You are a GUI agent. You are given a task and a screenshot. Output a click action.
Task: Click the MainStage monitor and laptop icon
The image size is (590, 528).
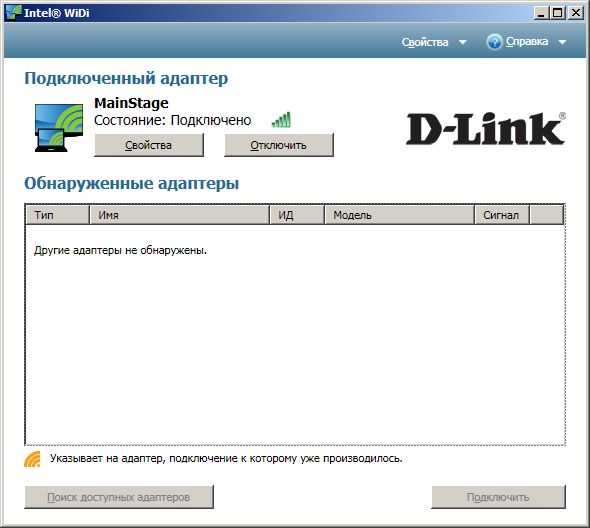pyautogui.click(x=59, y=128)
